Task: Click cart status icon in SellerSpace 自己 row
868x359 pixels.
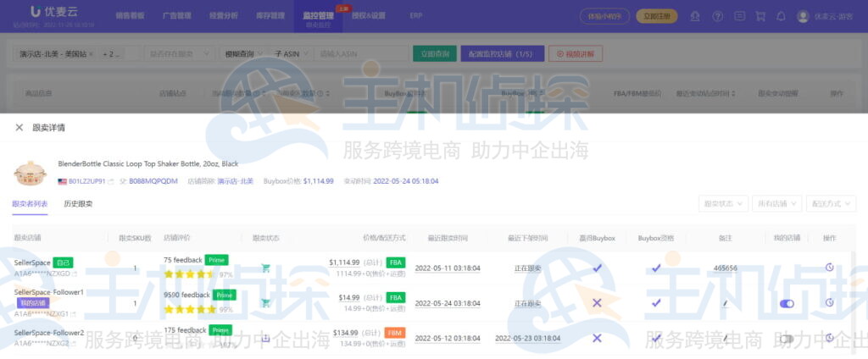Action: pyautogui.click(x=265, y=268)
